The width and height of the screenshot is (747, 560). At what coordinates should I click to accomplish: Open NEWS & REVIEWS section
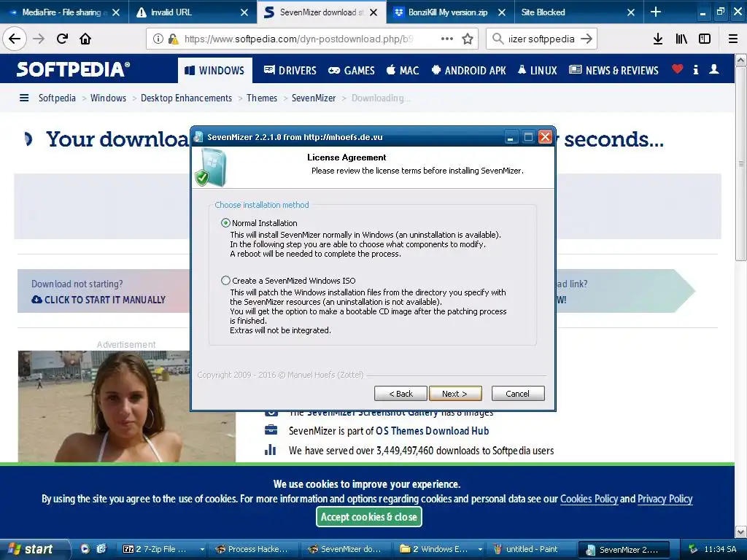point(614,71)
